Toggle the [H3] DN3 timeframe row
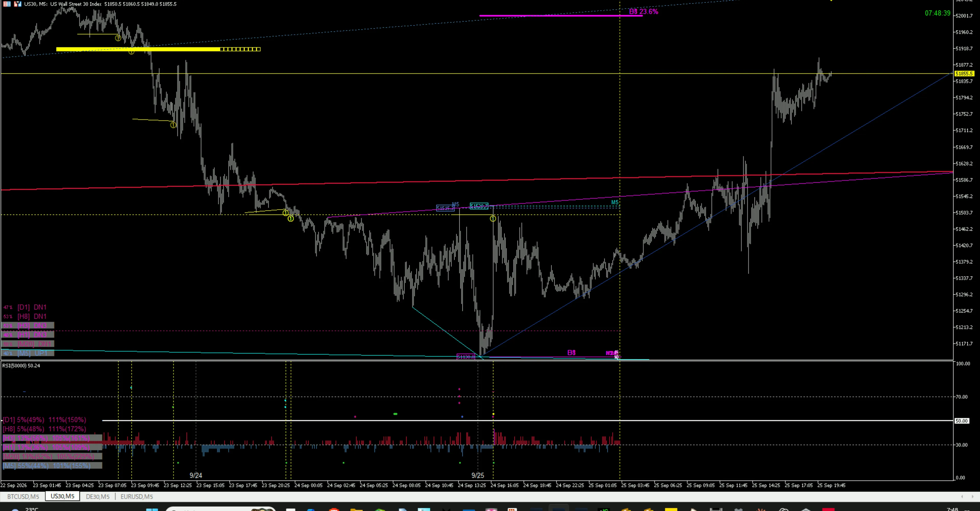Image resolution: width=980 pixels, height=511 pixels. point(27,326)
